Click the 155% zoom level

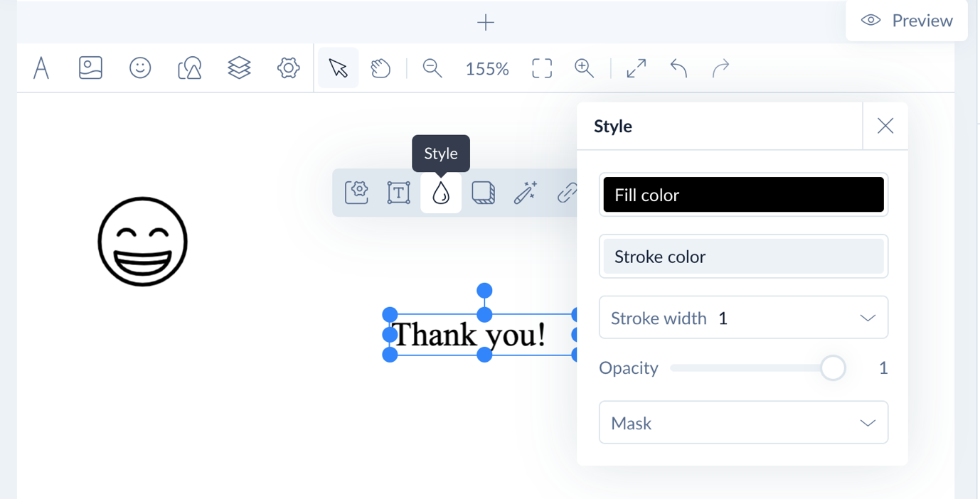coord(487,69)
